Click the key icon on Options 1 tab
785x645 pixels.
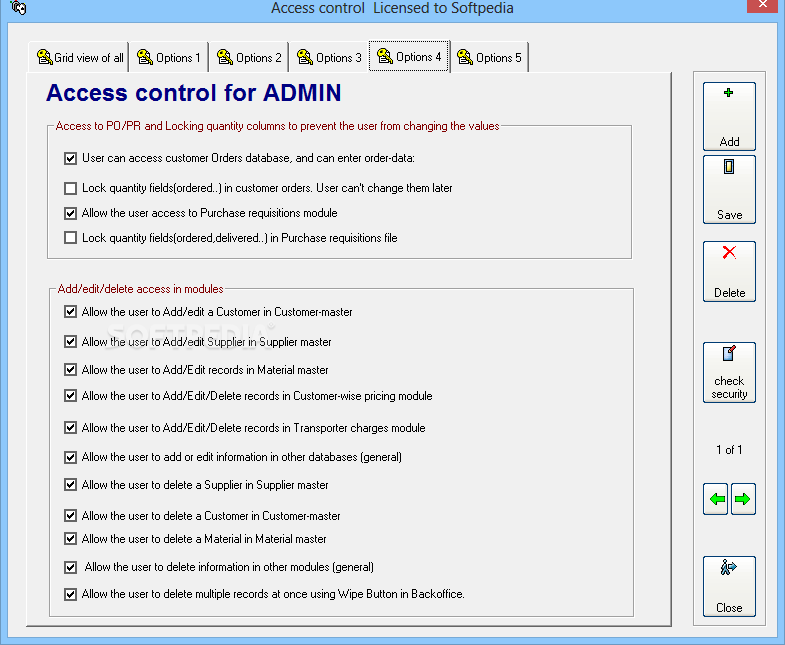(x=145, y=57)
